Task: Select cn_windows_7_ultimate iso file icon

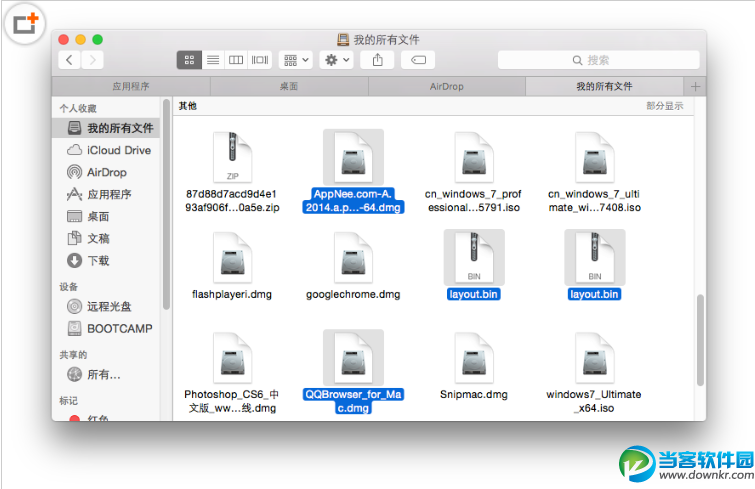Action: pyautogui.click(x=595, y=157)
